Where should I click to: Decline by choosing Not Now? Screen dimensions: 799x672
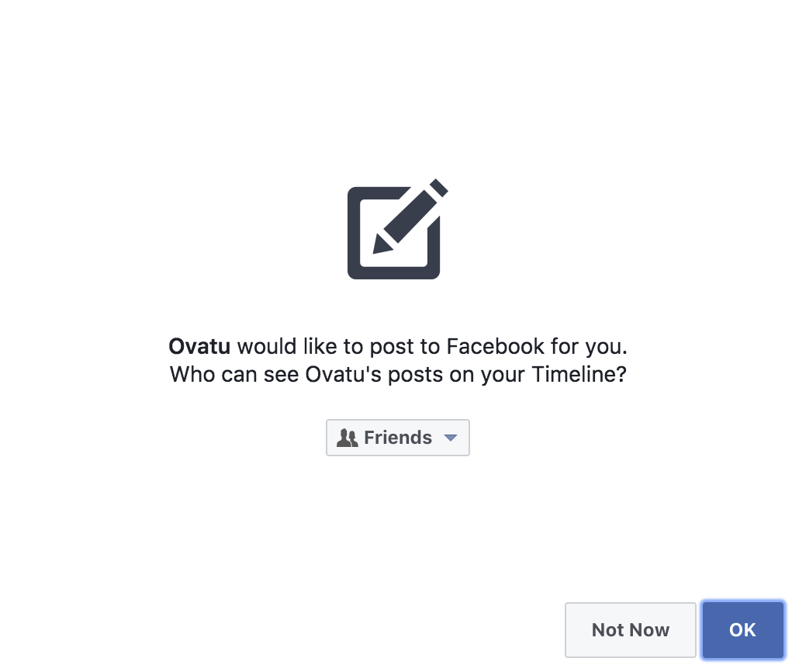631,630
